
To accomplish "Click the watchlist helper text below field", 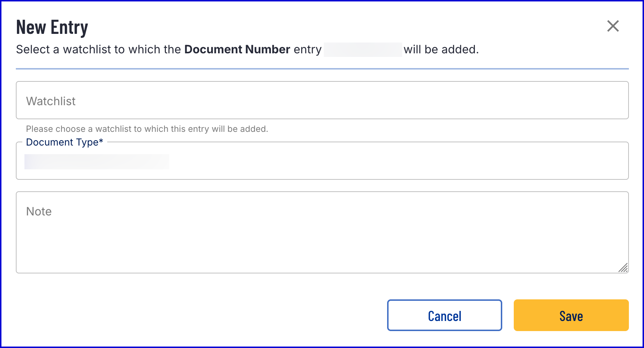I will [x=147, y=129].
